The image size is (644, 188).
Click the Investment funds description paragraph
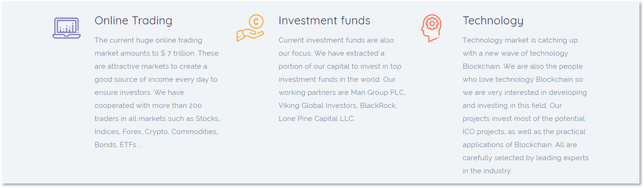(342, 80)
